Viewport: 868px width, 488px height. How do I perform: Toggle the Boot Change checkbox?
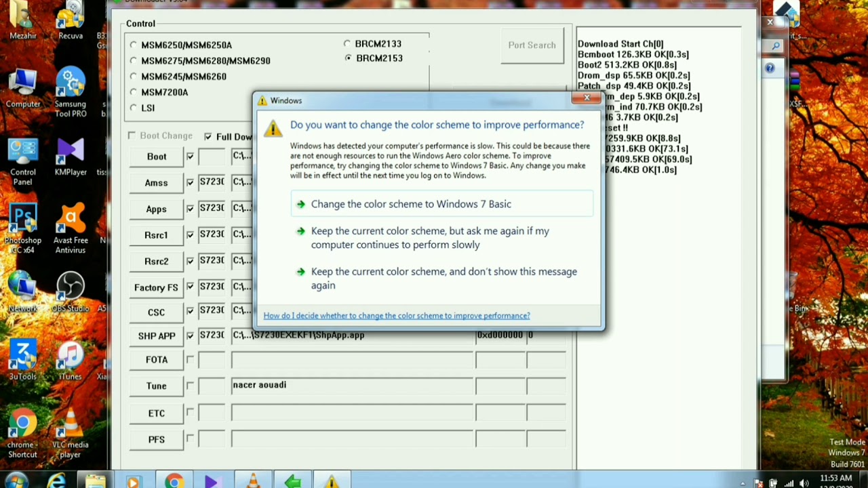[132, 136]
